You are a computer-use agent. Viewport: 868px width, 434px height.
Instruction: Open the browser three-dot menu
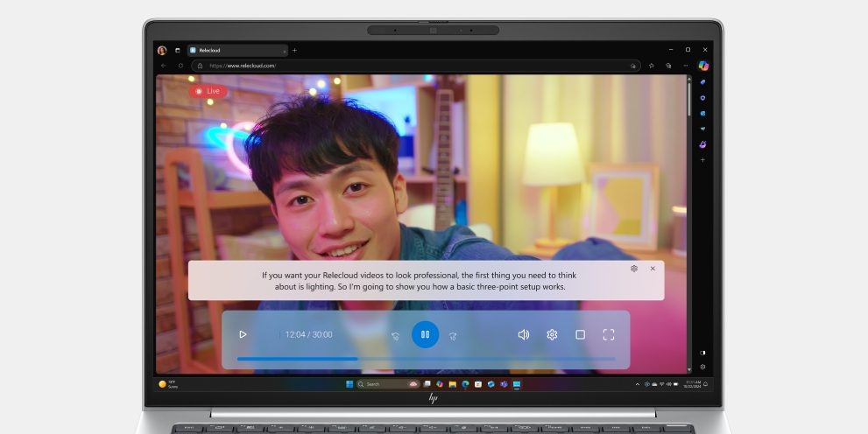(x=686, y=66)
